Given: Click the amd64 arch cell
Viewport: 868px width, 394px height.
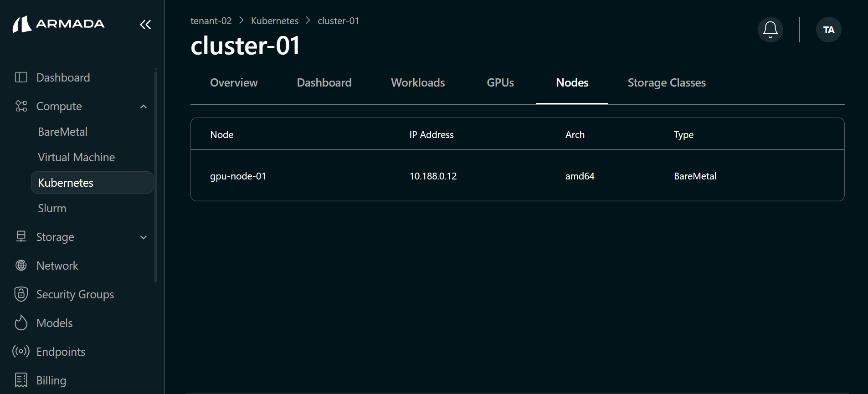Looking at the screenshot, I should click(580, 176).
